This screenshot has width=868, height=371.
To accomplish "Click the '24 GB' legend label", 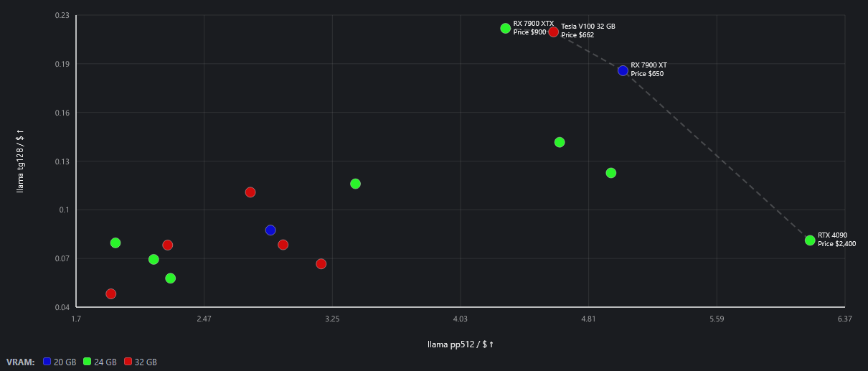I will coord(105,362).
